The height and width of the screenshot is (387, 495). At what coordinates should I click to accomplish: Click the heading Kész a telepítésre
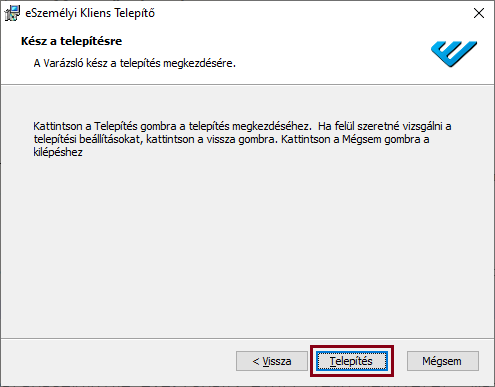(x=71, y=41)
